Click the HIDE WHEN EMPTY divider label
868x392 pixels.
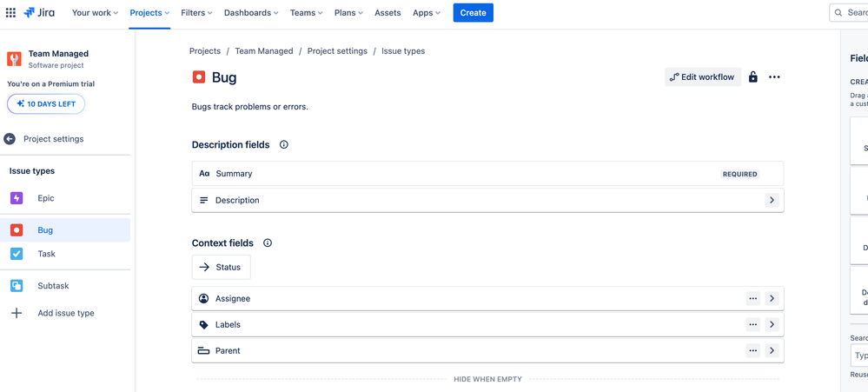point(487,379)
